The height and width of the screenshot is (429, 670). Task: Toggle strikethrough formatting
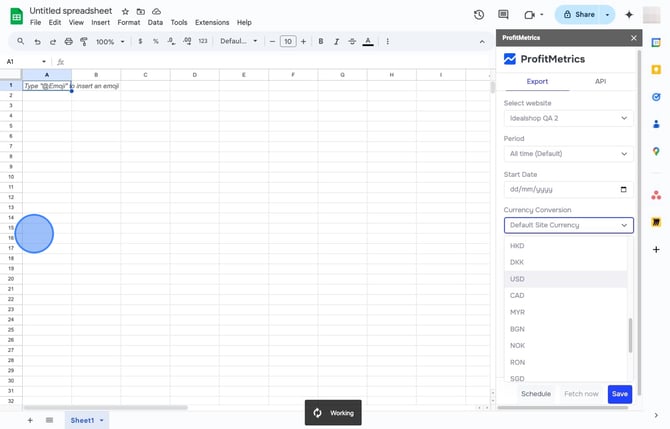(x=352, y=41)
